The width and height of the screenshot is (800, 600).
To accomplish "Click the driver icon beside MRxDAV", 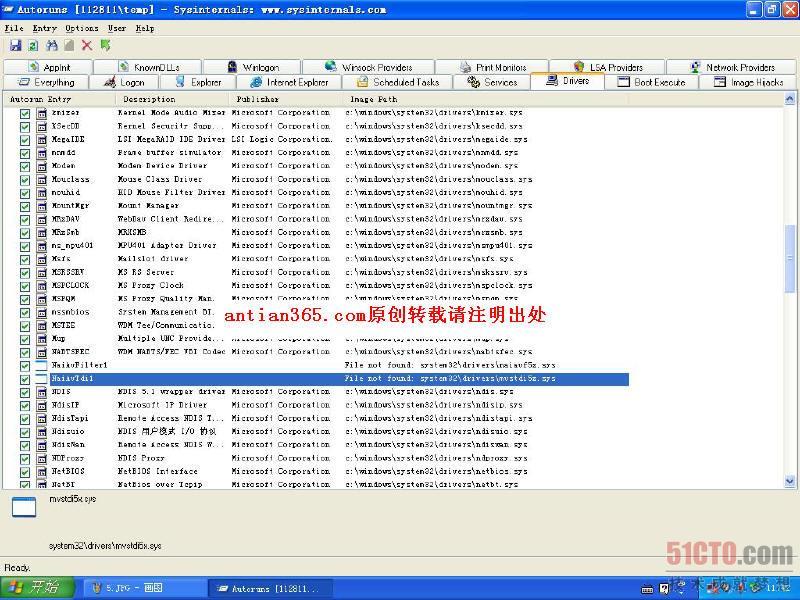I will point(42,219).
